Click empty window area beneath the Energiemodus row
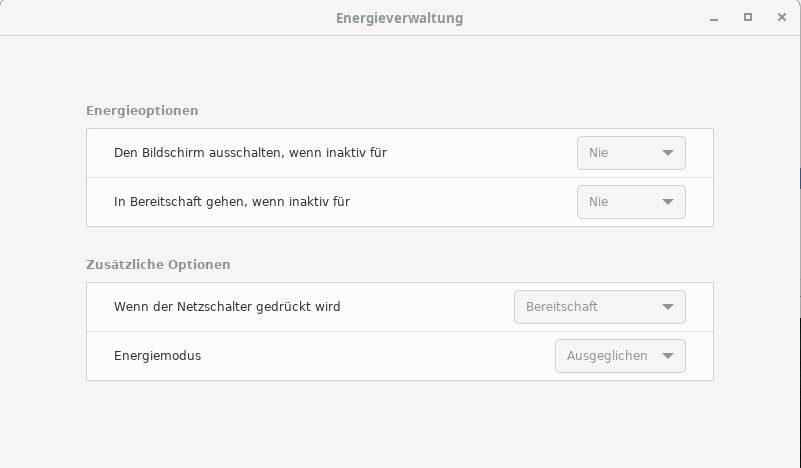Screen dimensions: 801x468 tap(399, 424)
